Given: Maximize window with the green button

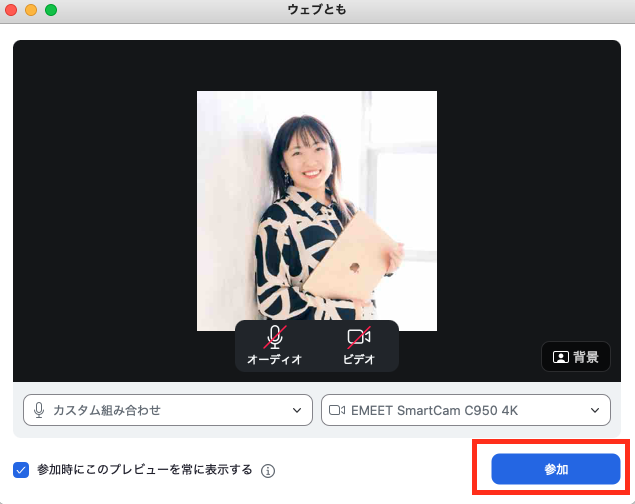Looking at the screenshot, I should (51, 10).
